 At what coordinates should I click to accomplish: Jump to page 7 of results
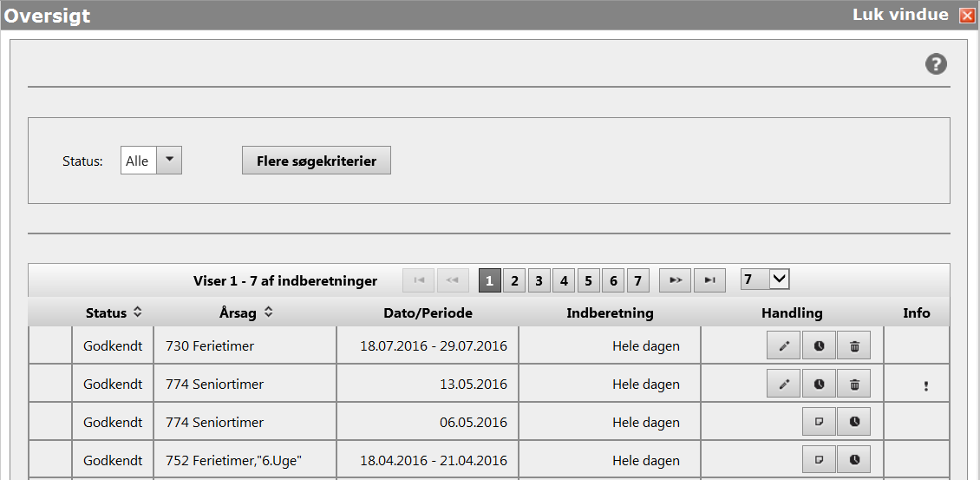point(637,280)
